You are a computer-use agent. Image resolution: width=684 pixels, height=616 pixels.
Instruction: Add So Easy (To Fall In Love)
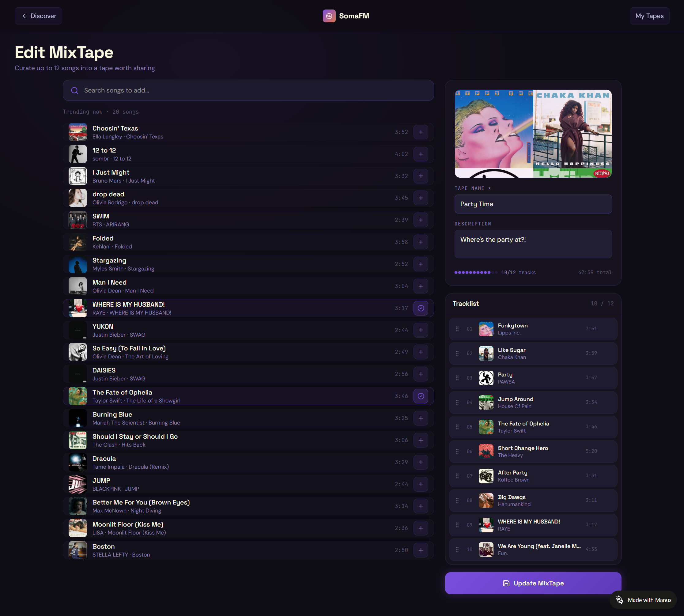(x=421, y=352)
